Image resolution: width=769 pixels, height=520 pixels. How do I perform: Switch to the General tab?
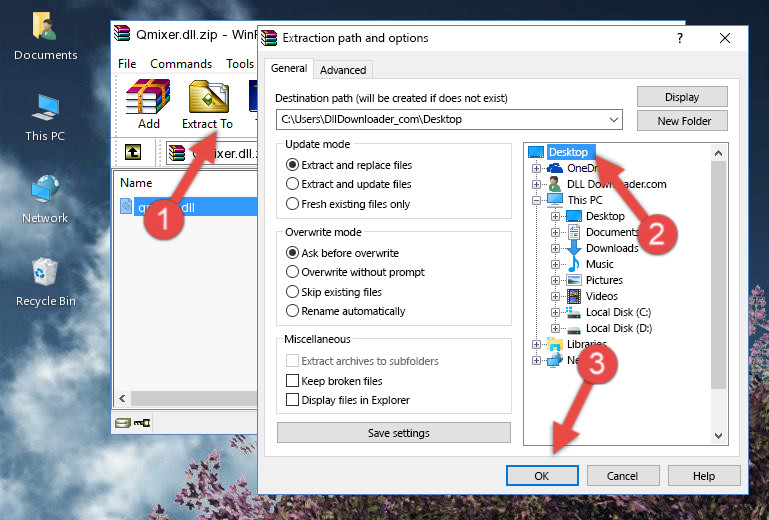pos(289,68)
